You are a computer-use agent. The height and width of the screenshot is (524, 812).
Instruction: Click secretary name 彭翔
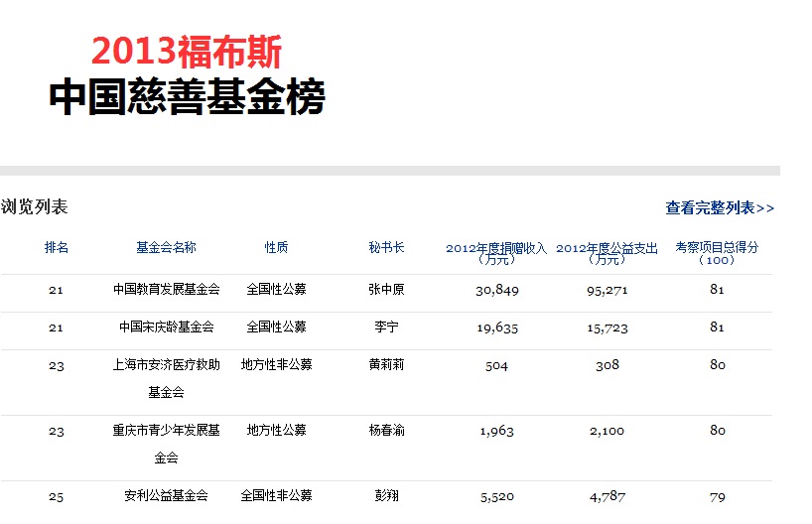[x=386, y=495]
